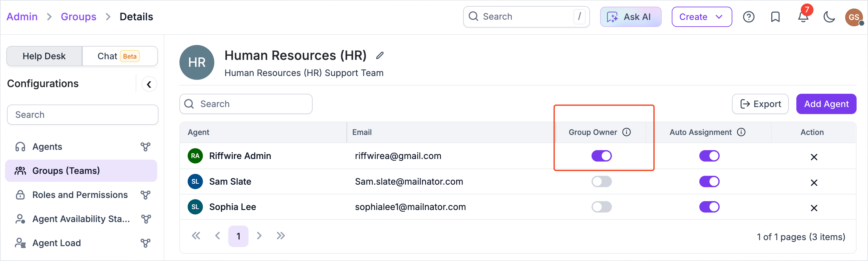The height and width of the screenshot is (261, 868).
Task: Go to next page arrow
Action: 259,236
